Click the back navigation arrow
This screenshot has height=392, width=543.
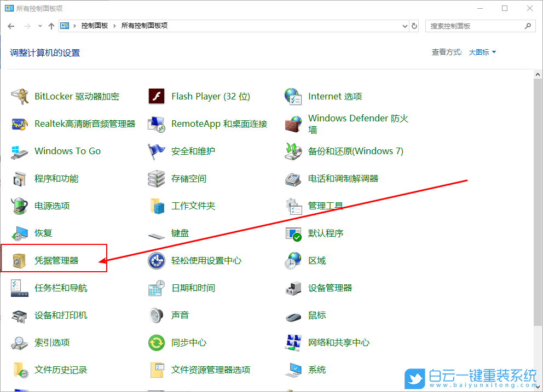(x=11, y=26)
